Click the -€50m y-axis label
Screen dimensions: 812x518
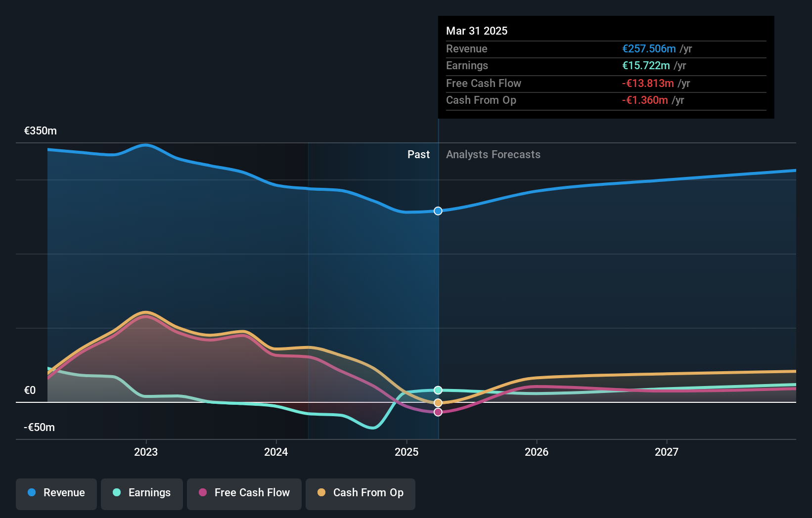click(40, 428)
